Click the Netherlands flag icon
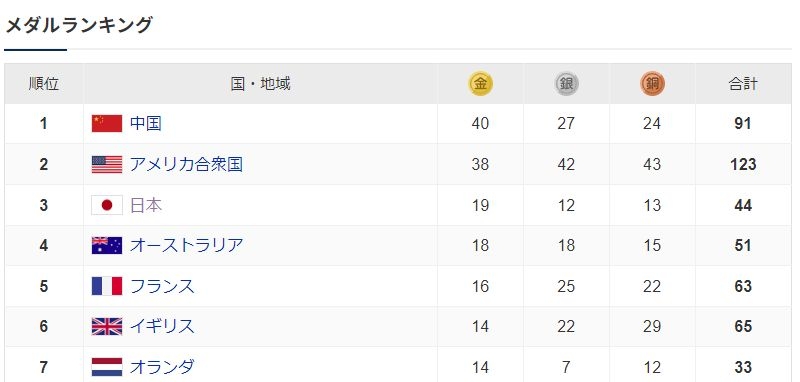Viewport: 800px width, 382px height. pos(107,367)
